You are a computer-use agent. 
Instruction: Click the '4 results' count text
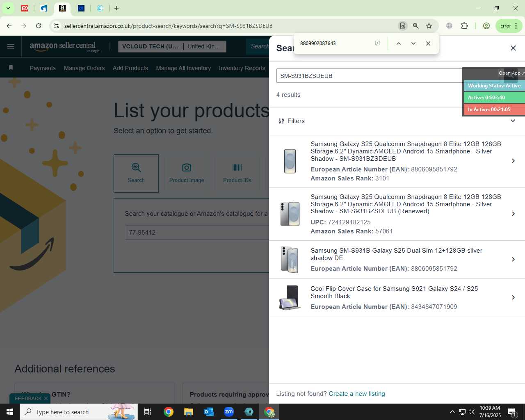pyautogui.click(x=288, y=95)
